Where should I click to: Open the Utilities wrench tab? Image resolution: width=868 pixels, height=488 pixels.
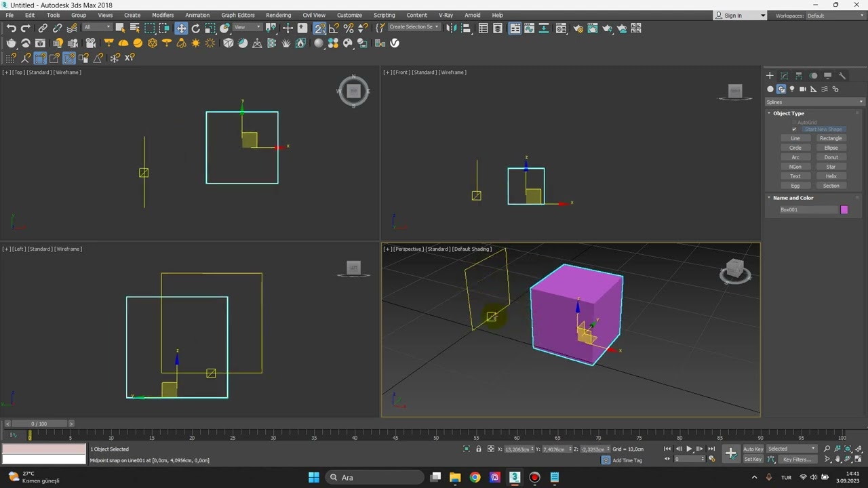click(x=842, y=75)
